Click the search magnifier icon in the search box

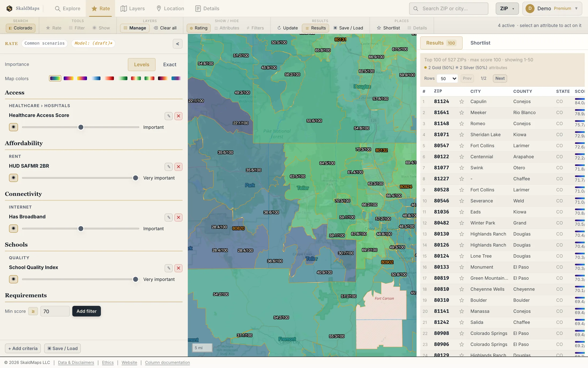tap(416, 9)
